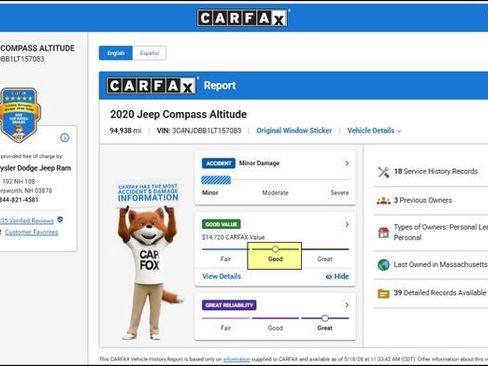Screen dimensions: 488x366
Task: Click the dealer phone number
Action: [19, 200]
